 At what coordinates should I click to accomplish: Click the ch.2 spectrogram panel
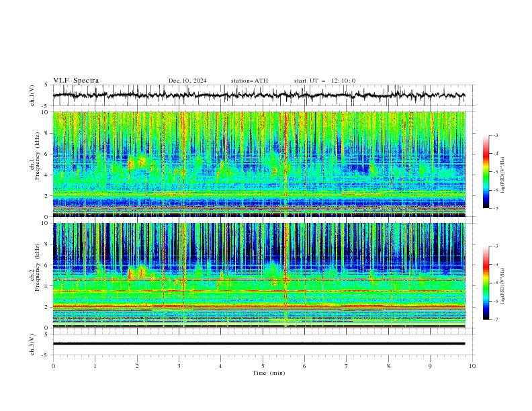click(259, 275)
